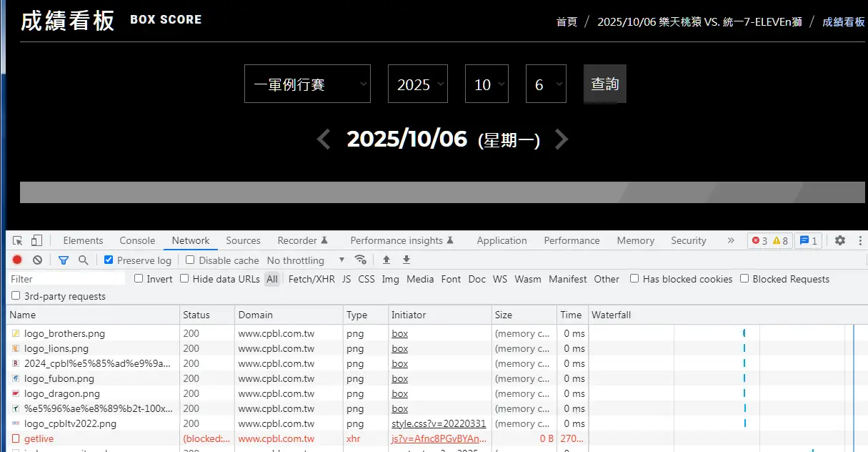
Task: Click the import HAR upload arrow
Action: tap(386, 260)
